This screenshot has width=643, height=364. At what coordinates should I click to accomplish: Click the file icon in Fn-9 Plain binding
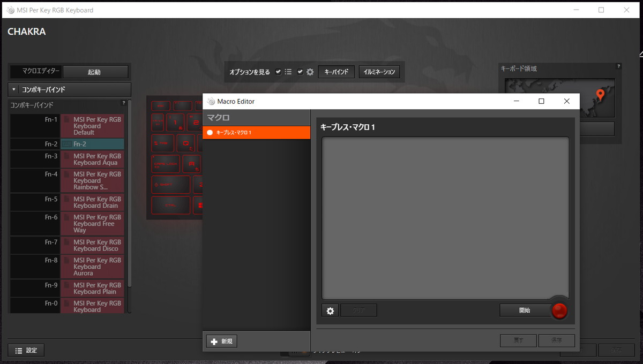point(66,286)
